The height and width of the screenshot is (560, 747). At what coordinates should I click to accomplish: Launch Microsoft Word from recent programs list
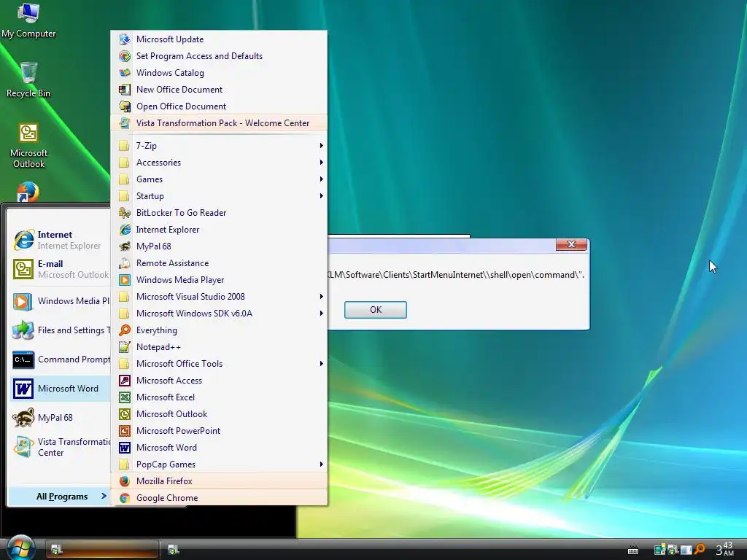click(x=60, y=389)
